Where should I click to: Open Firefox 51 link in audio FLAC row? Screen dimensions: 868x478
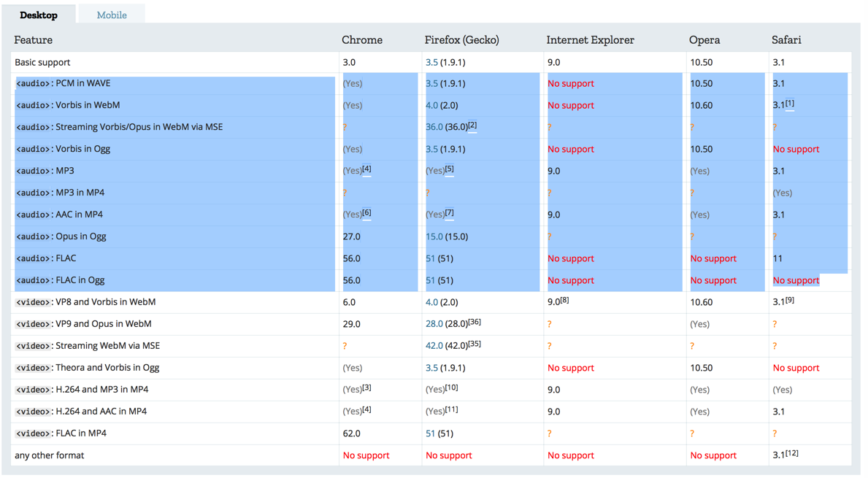[x=430, y=258]
